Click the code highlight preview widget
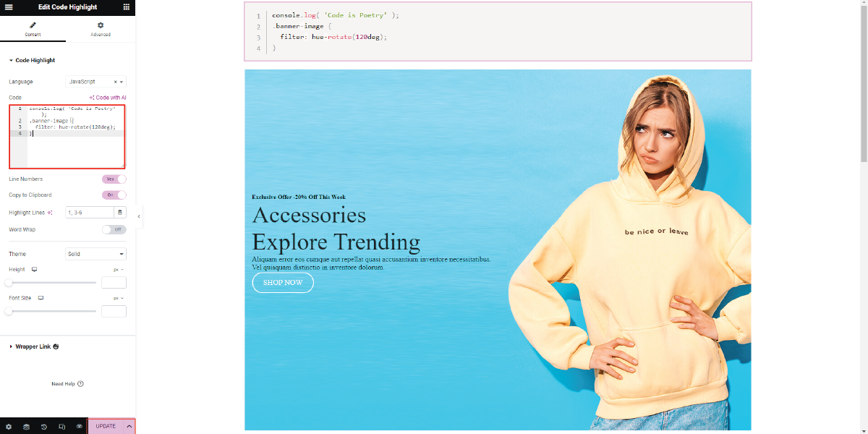The height and width of the screenshot is (434, 868). [x=498, y=31]
